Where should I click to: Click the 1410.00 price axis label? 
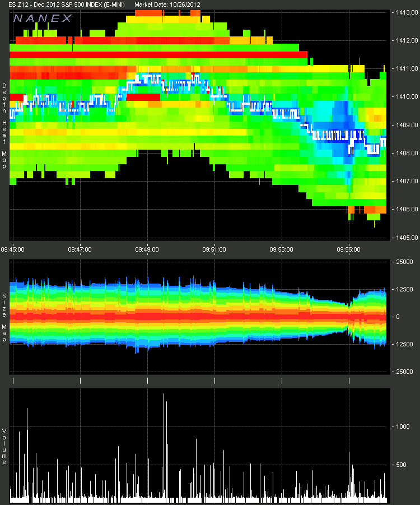tap(407, 96)
